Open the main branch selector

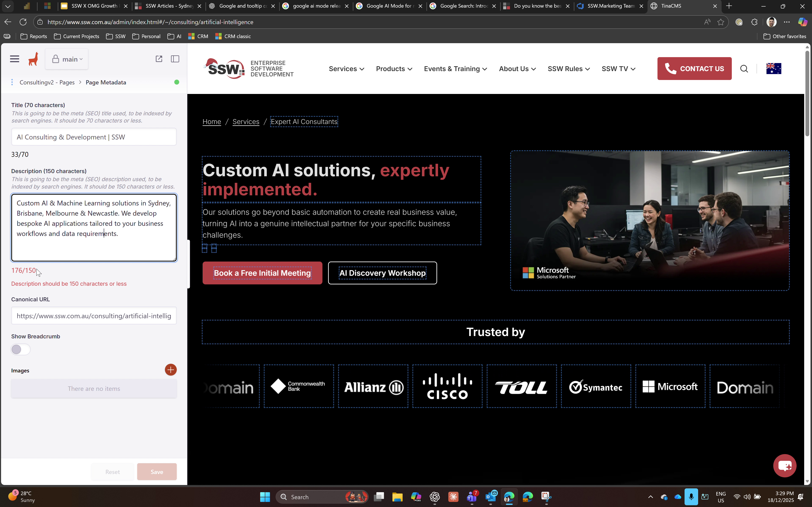(66, 59)
